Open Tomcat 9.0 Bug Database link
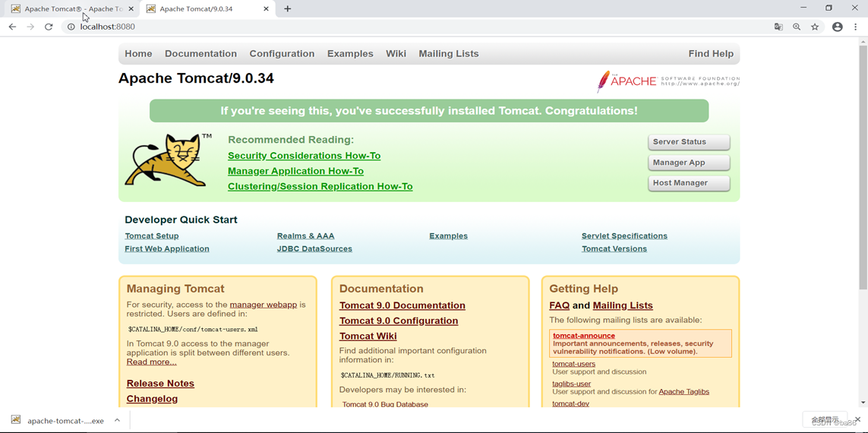This screenshot has width=868, height=433. point(385,405)
